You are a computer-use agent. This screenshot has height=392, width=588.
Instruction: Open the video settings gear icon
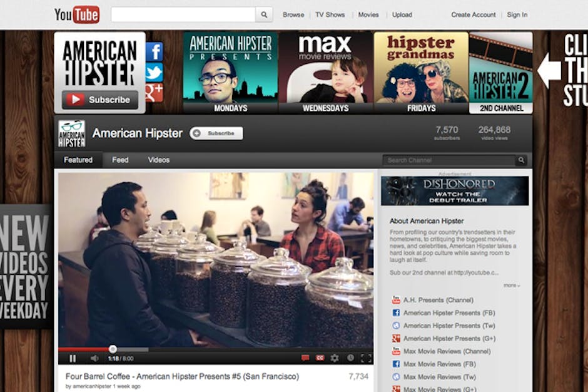tap(335, 358)
